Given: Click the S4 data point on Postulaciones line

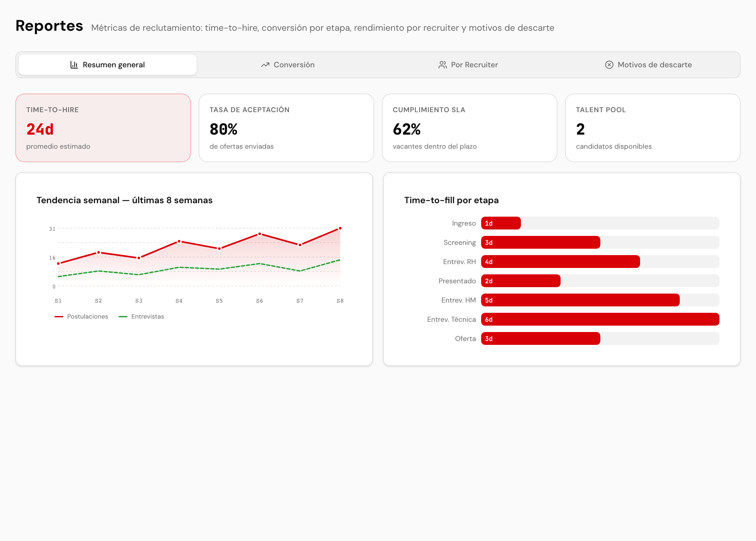Looking at the screenshot, I should (x=179, y=242).
